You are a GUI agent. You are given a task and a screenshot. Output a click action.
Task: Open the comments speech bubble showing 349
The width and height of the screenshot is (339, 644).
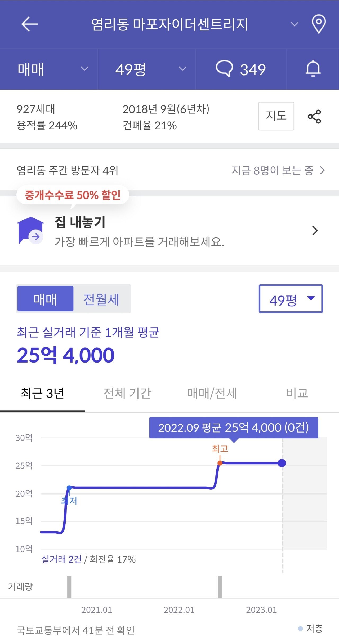coord(241,69)
